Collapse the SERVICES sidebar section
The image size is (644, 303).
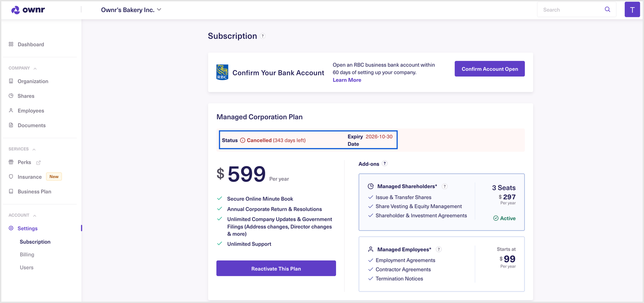(34, 149)
